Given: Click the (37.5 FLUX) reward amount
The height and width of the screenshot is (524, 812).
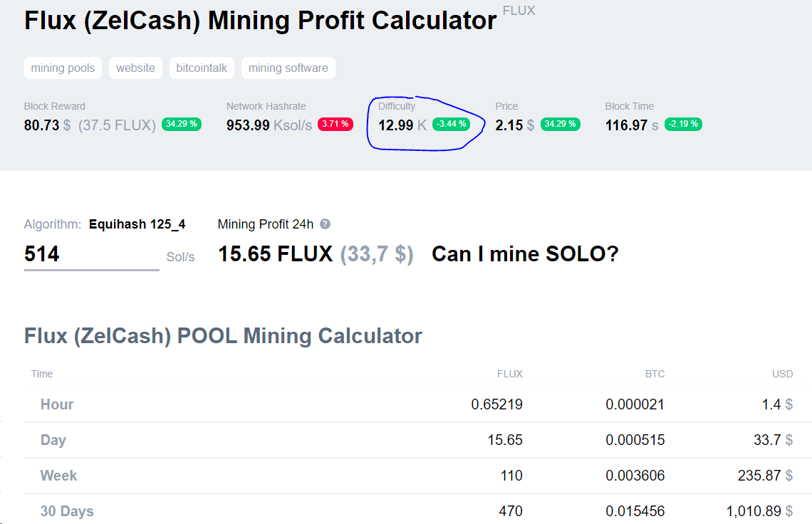Looking at the screenshot, I should coord(117,125).
